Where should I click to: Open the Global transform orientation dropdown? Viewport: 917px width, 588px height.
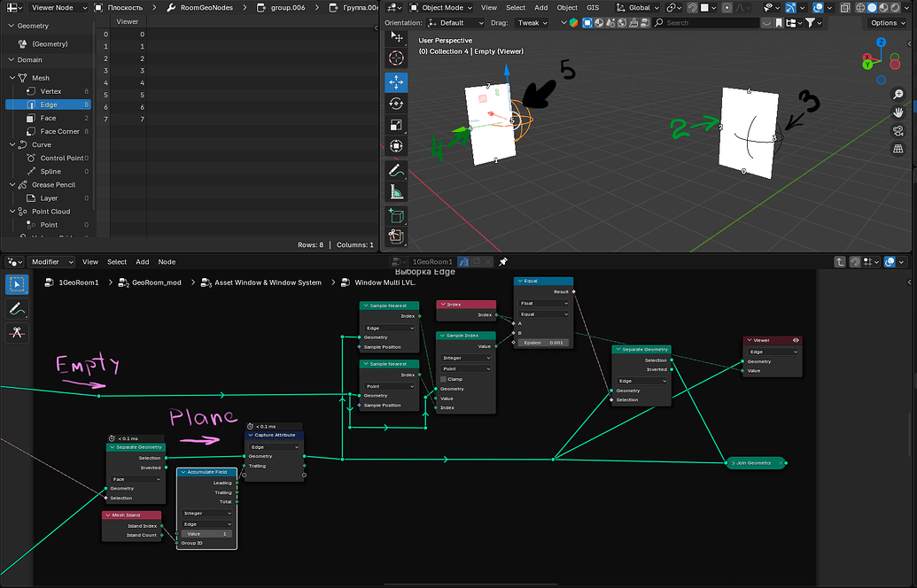point(638,8)
